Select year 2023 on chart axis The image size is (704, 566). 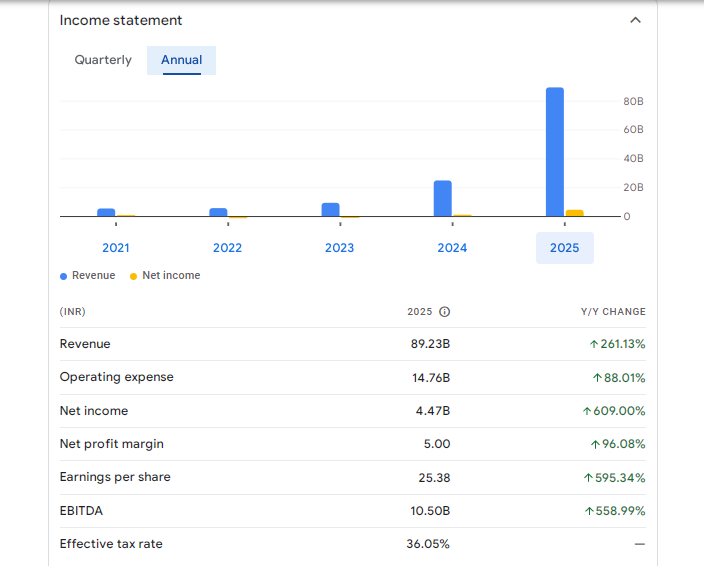click(339, 248)
